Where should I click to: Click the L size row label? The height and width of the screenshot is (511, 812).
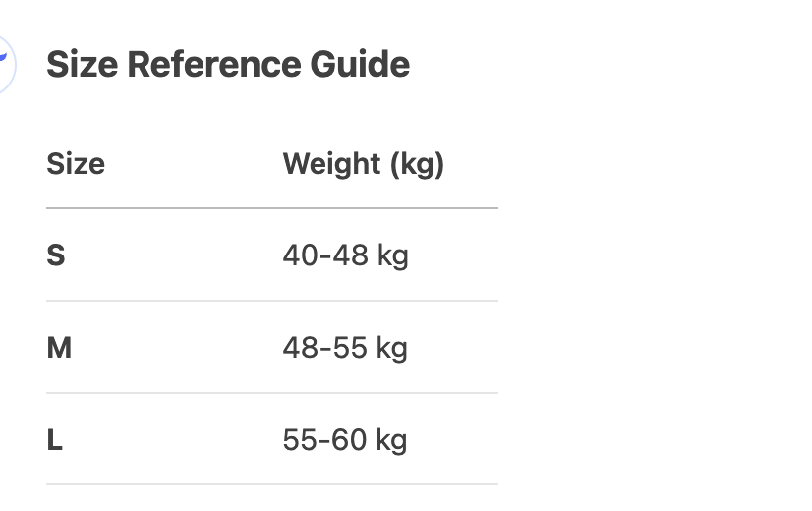click(x=55, y=440)
